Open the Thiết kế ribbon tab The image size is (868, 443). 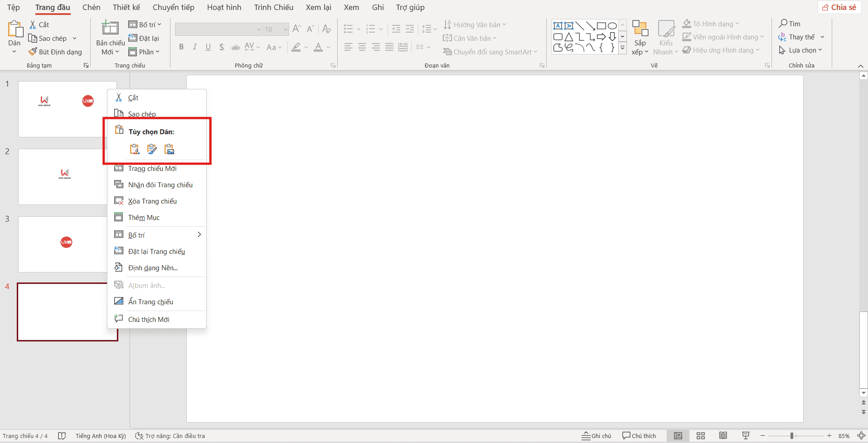(x=126, y=7)
